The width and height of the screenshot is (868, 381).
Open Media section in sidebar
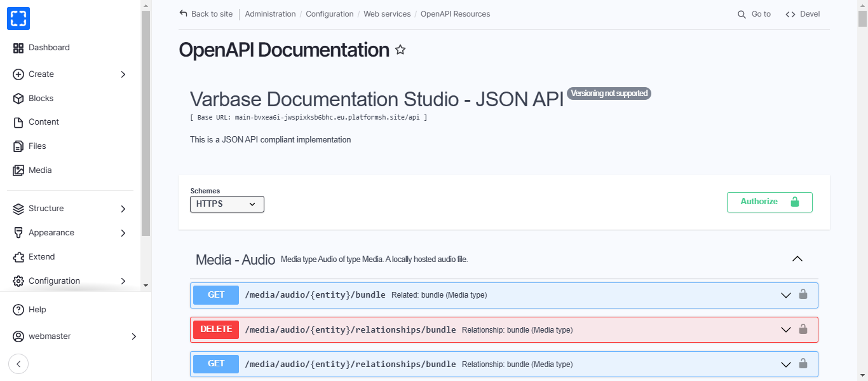pyautogui.click(x=40, y=170)
